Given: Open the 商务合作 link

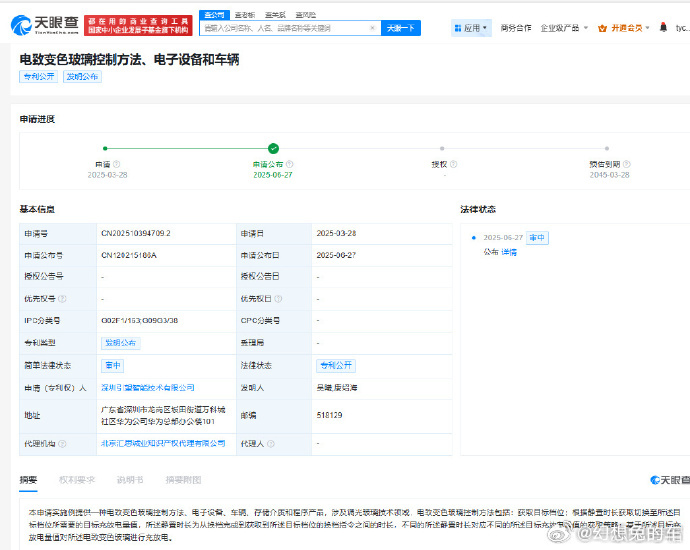Looking at the screenshot, I should point(516,28).
